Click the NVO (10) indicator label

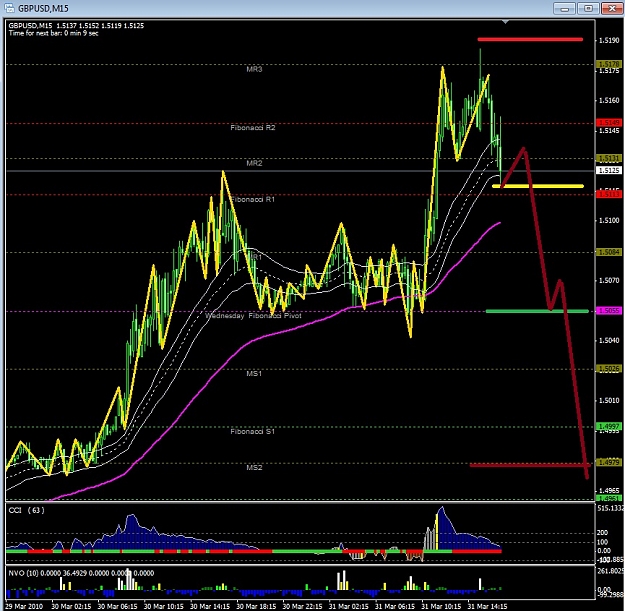coord(81,573)
